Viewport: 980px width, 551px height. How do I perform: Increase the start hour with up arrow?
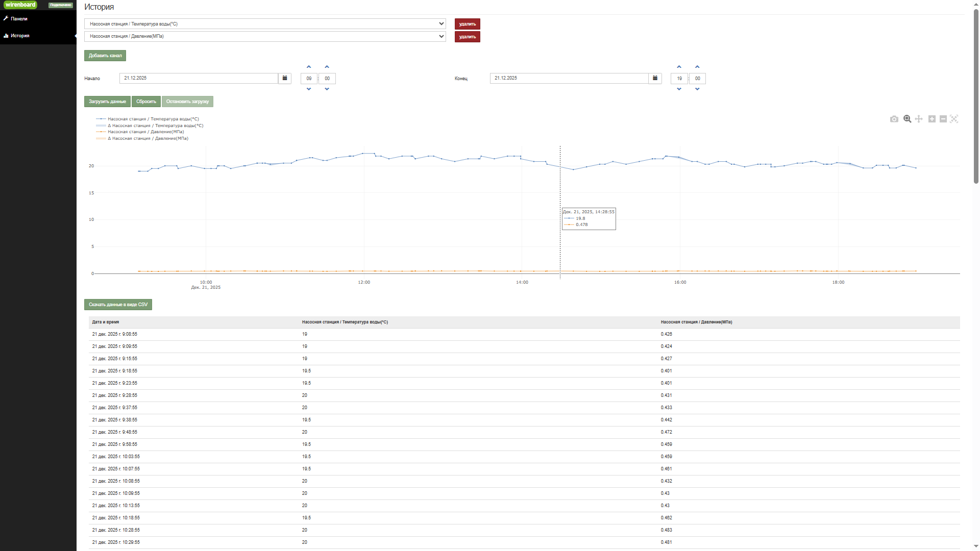[x=309, y=67]
